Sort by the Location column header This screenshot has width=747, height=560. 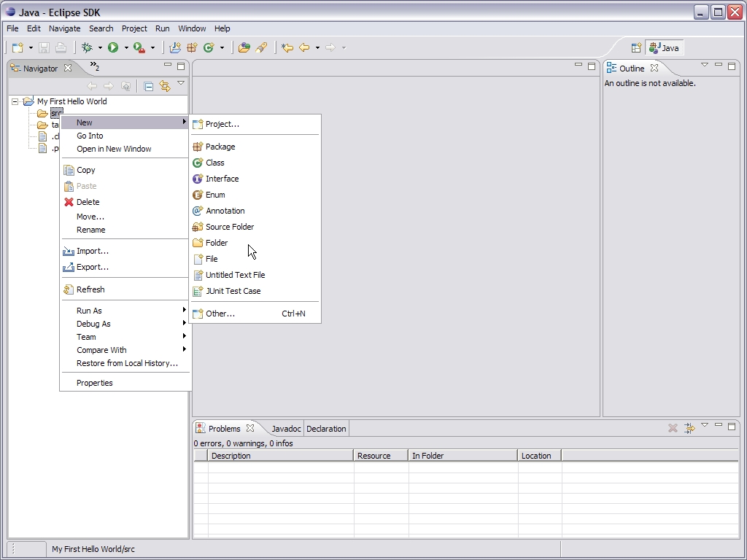pyautogui.click(x=539, y=456)
